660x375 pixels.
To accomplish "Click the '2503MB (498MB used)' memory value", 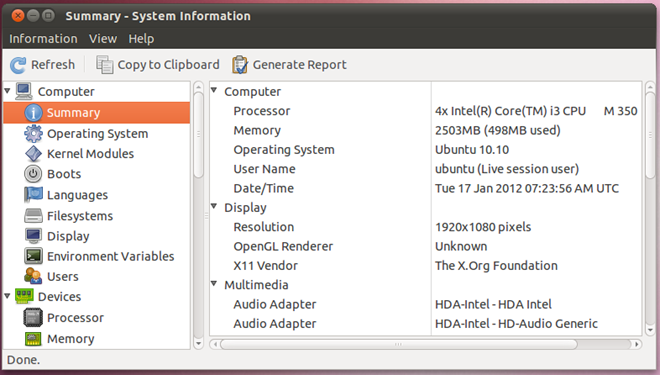I will (x=498, y=130).
